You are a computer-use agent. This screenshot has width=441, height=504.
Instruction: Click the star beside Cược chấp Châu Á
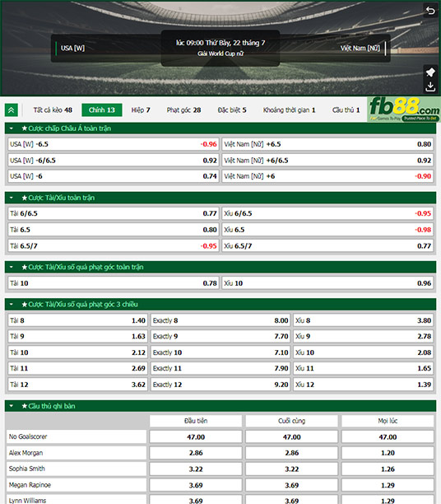tap(25, 128)
